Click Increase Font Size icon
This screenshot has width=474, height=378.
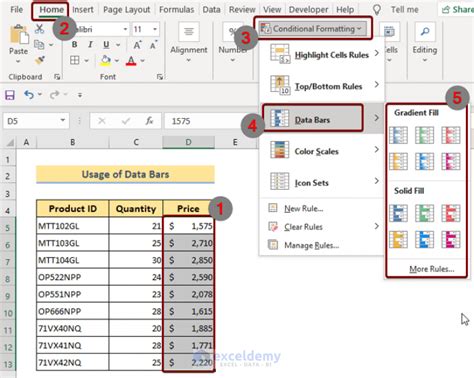137,45
